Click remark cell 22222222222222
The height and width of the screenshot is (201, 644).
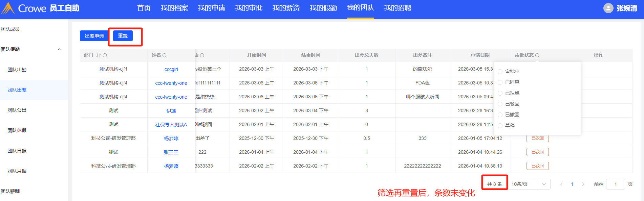[x=422, y=166]
